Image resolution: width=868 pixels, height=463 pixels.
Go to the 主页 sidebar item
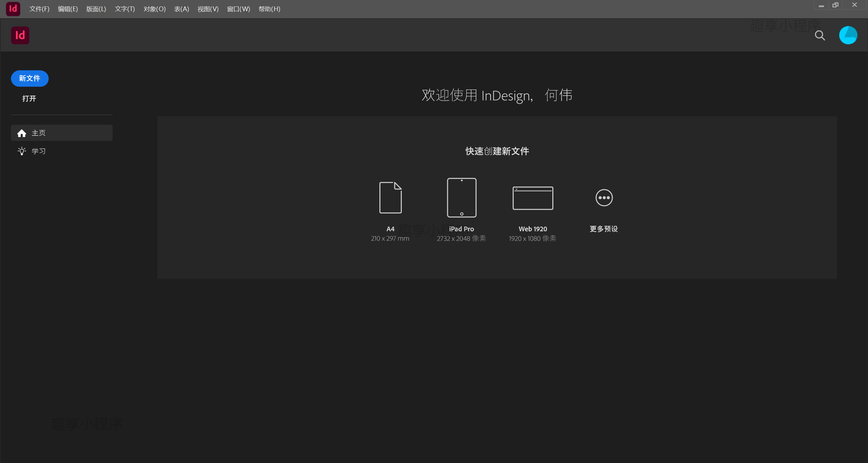62,133
